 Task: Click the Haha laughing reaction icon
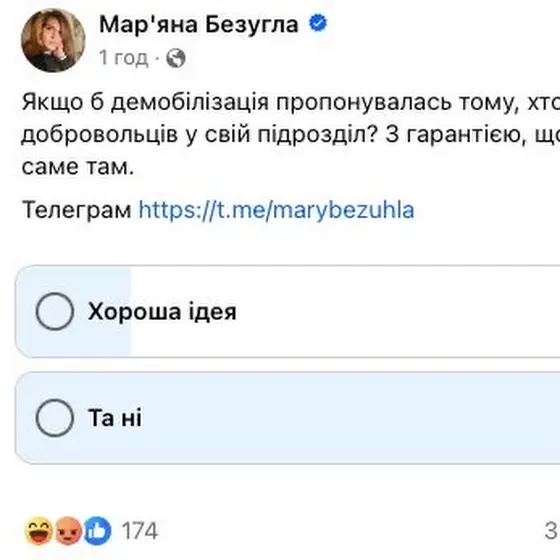pos(39,531)
